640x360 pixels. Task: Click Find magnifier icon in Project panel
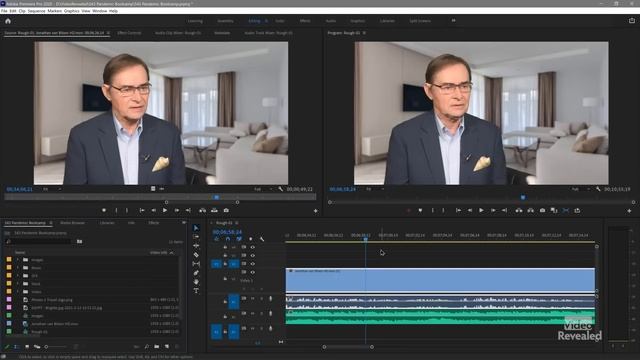point(147,347)
